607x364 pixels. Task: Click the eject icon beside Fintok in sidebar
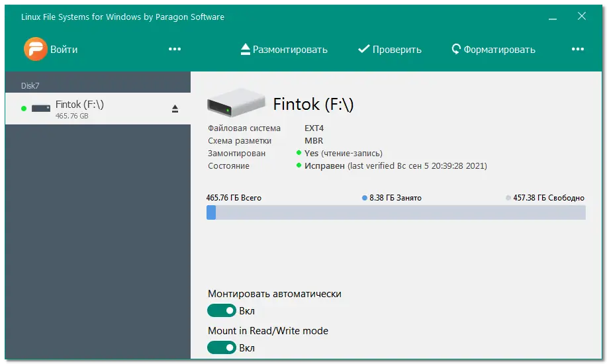tap(175, 109)
